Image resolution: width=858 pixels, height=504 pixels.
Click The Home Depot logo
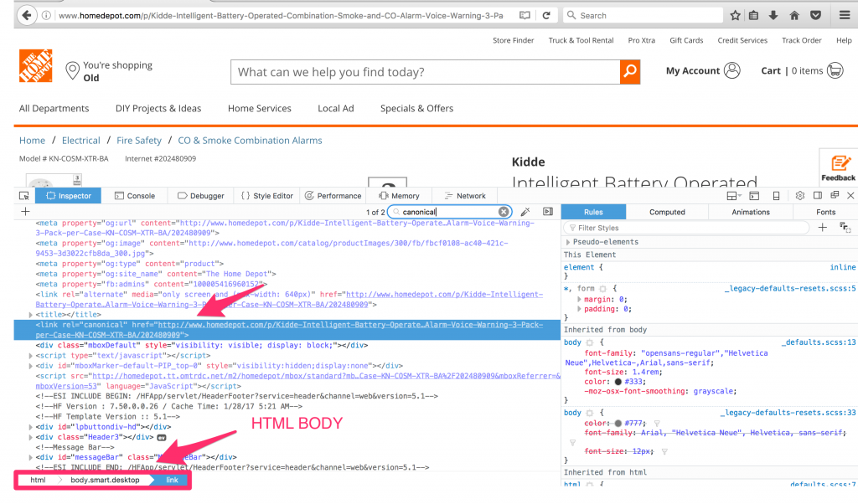[35, 65]
